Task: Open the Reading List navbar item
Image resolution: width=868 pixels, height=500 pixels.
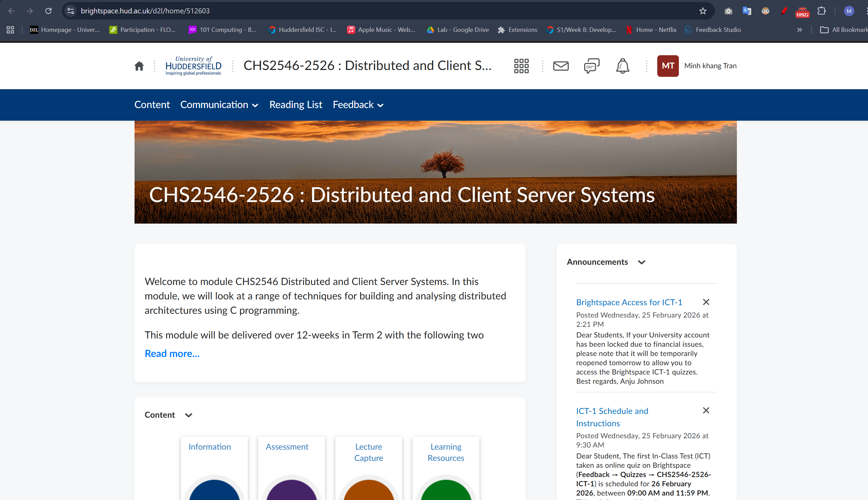Action: point(296,105)
